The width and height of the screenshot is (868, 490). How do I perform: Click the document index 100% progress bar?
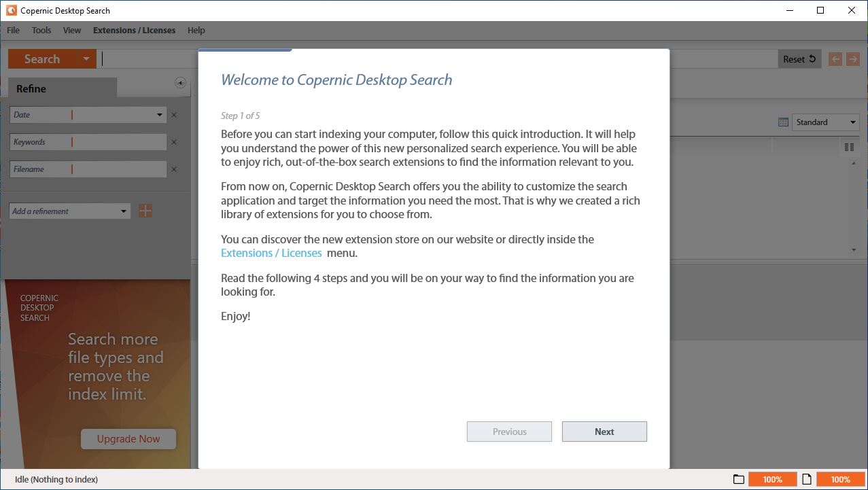click(x=841, y=479)
